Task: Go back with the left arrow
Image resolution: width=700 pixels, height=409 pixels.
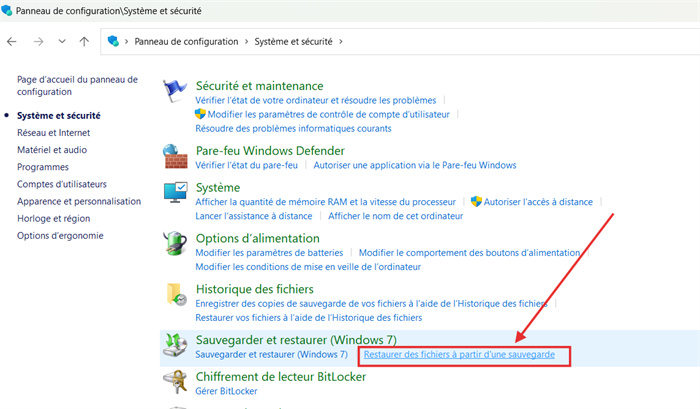Action: click(12, 42)
